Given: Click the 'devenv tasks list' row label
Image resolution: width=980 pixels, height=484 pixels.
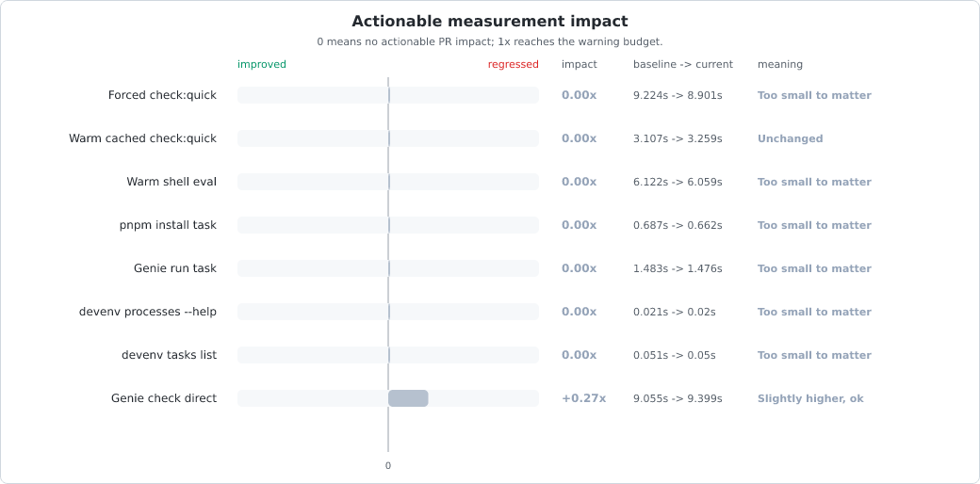Looking at the screenshot, I should 170,355.
